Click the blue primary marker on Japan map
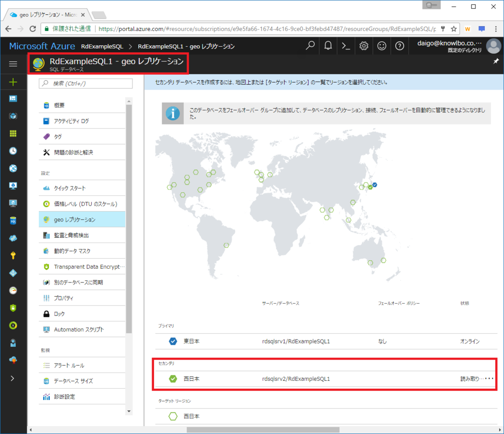Image resolution: width=504 pixels, height=434 pixels. click(375, 185)
